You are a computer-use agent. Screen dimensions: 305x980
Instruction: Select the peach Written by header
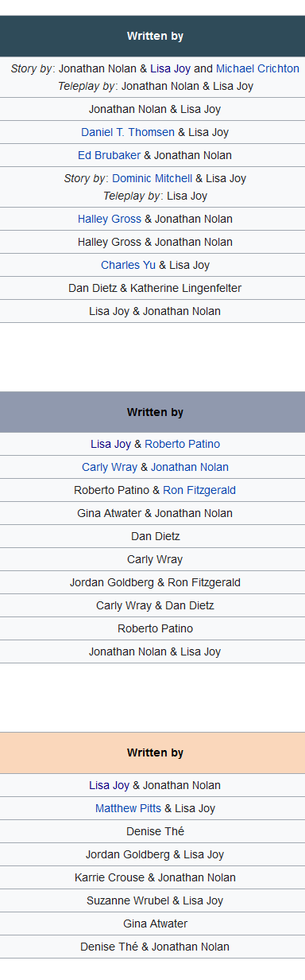click(152, 752)
